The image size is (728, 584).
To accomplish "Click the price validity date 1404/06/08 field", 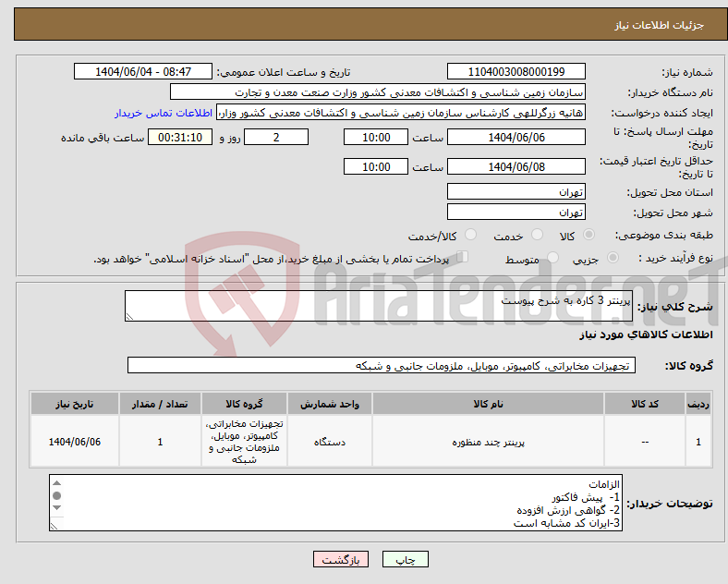I will point(516,166).
